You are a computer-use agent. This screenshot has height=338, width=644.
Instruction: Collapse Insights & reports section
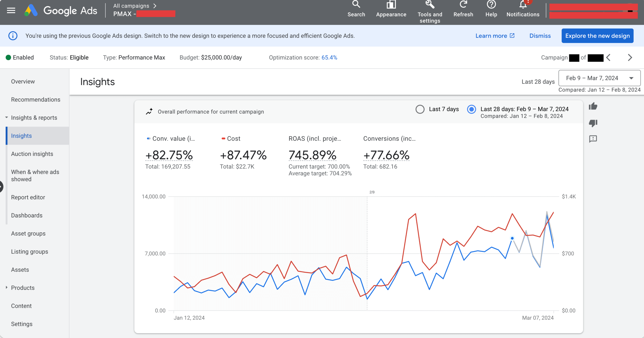(x=7, y=118)
